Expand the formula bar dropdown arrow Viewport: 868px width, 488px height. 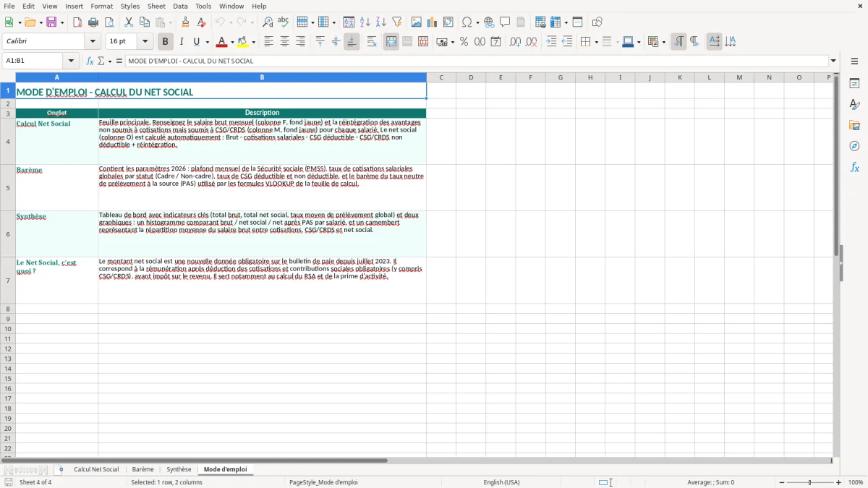click(833, 61)
